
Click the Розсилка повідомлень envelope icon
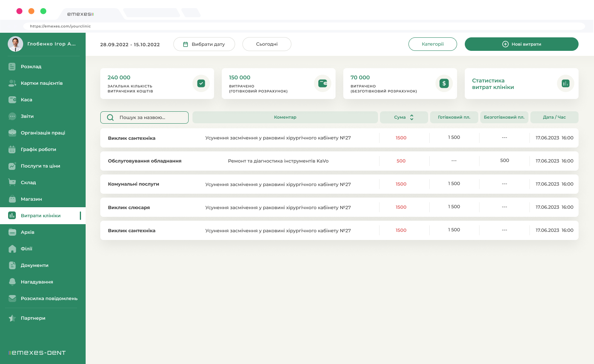click(x=12, y=299)
